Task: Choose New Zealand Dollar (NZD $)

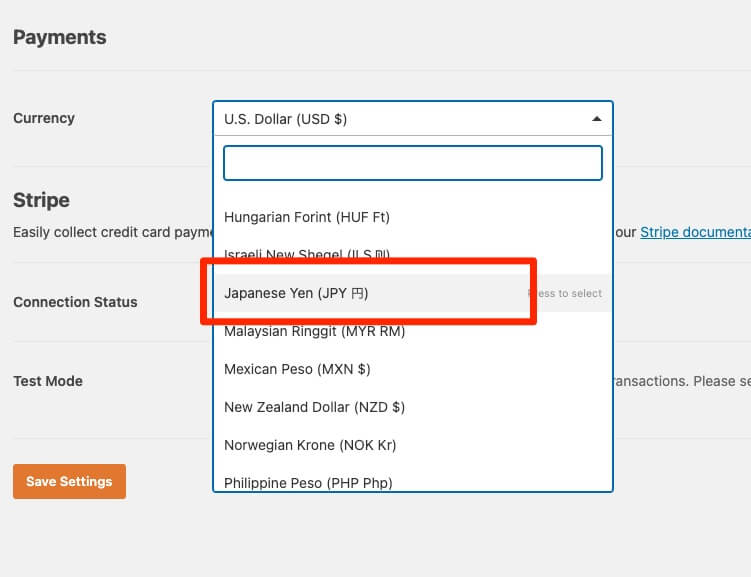Action: (x=413, y=407)
